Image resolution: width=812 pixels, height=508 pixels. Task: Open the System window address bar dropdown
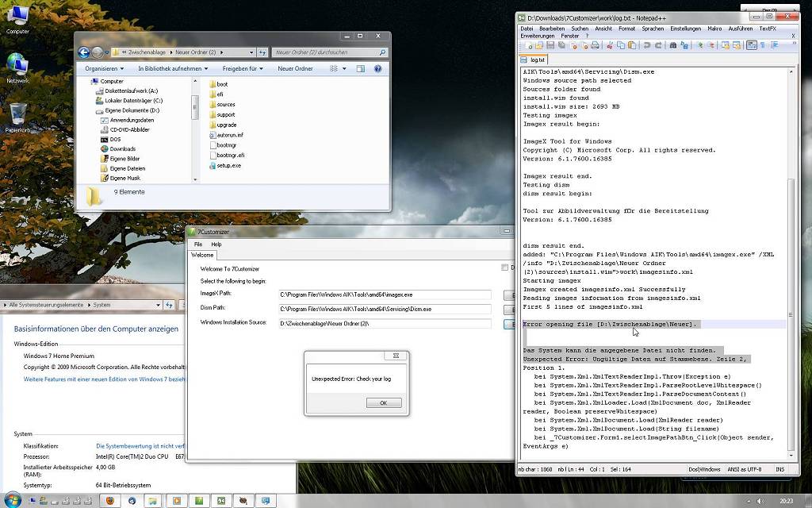pyautogui.click(x=158, y=306)
